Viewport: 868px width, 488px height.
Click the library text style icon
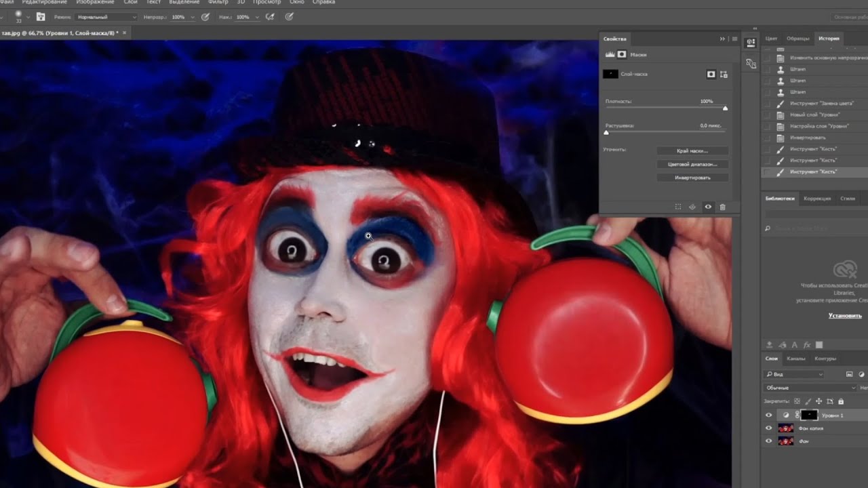pos(794,345)
